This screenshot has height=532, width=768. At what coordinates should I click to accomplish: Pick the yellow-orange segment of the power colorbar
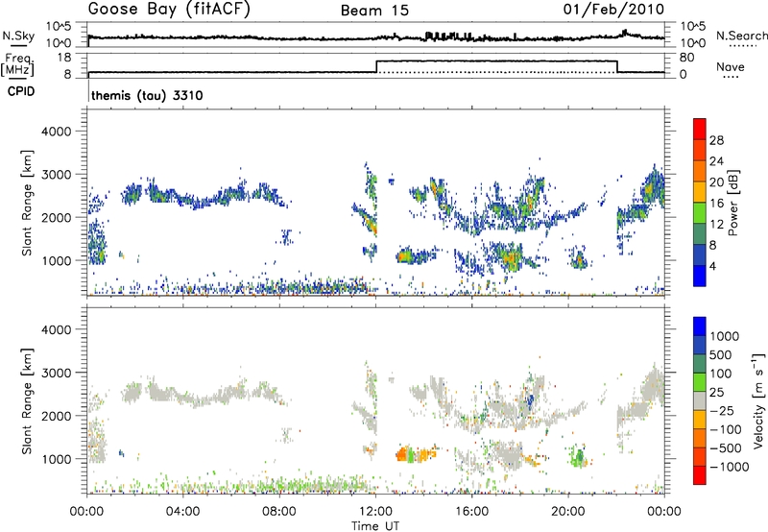[700, 191]
